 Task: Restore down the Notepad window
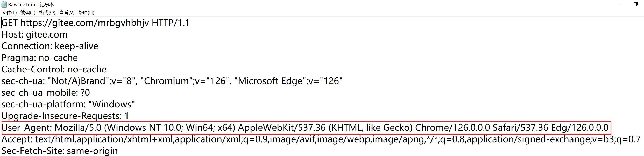tap(635, 4)
